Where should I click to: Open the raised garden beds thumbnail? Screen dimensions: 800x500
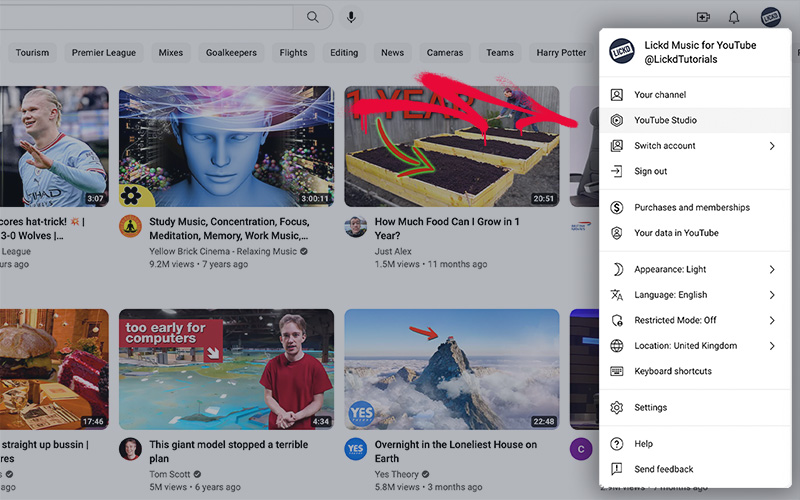coord(452,146)
